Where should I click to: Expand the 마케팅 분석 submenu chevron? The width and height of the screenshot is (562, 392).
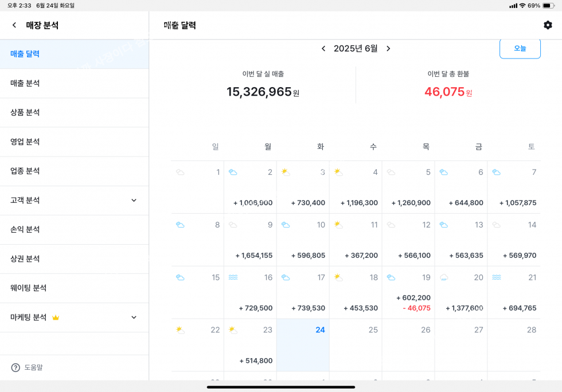(134, 317)
